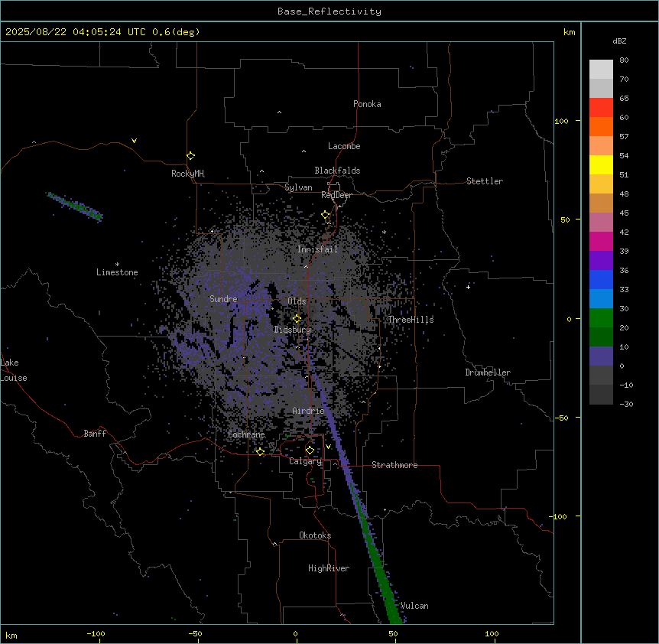Click the -50 tick label on right axis

561,418
